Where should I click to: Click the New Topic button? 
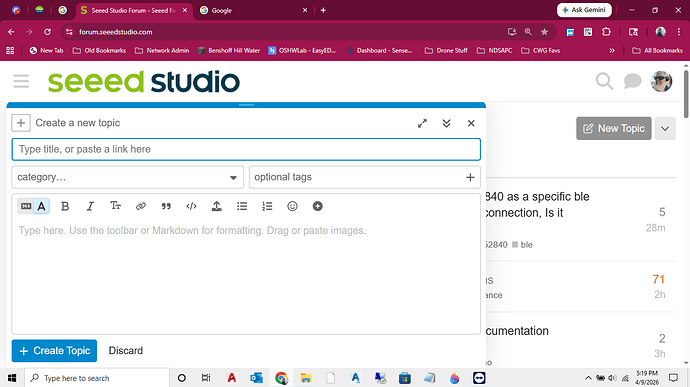(614, 129)
